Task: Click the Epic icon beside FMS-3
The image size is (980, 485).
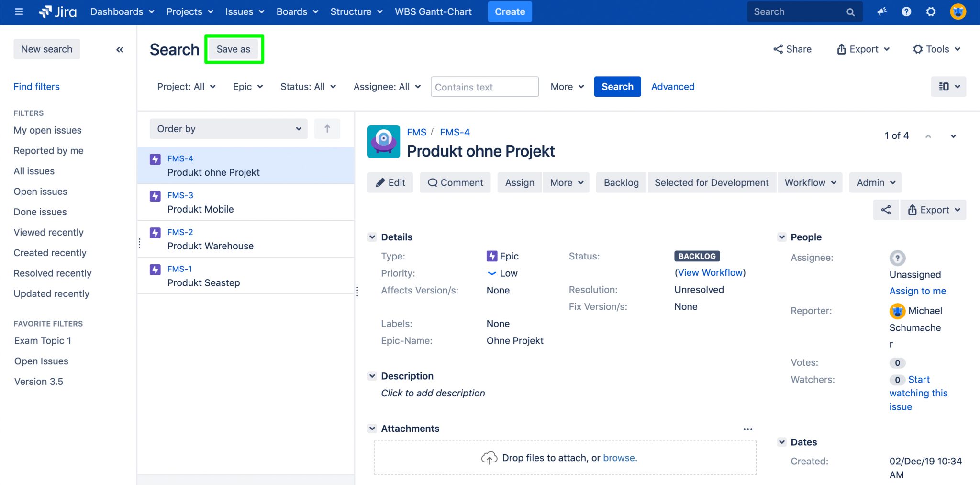Action: pos(155,195)
